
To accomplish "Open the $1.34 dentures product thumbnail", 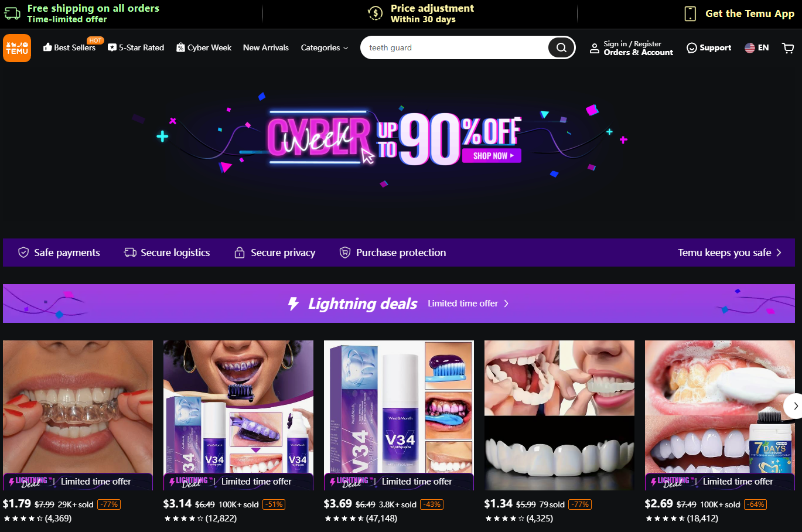I will click(559, 415).
